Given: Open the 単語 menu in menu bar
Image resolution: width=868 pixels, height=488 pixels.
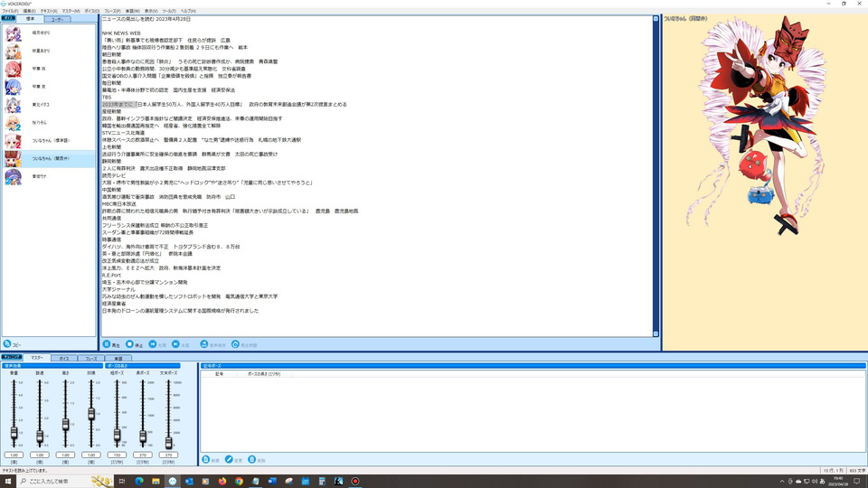Looking at the screenshot, I should tap(133, 11).
